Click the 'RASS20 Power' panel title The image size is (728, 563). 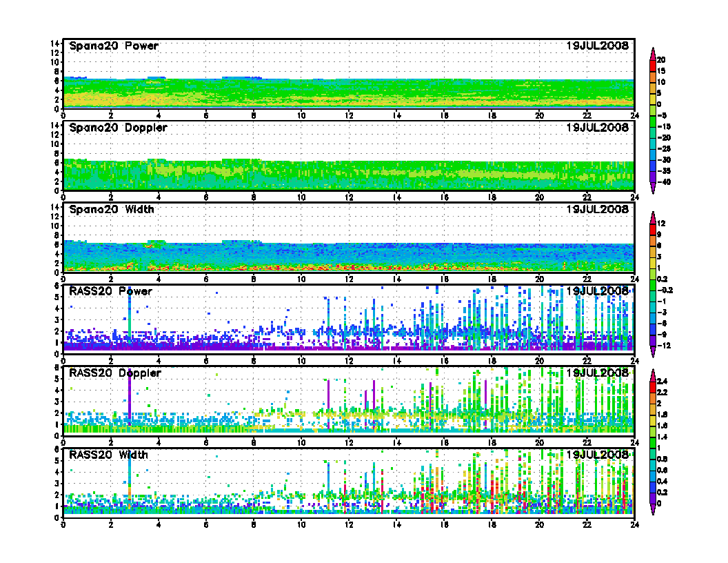pyautogui.click(x=110, y=291)
